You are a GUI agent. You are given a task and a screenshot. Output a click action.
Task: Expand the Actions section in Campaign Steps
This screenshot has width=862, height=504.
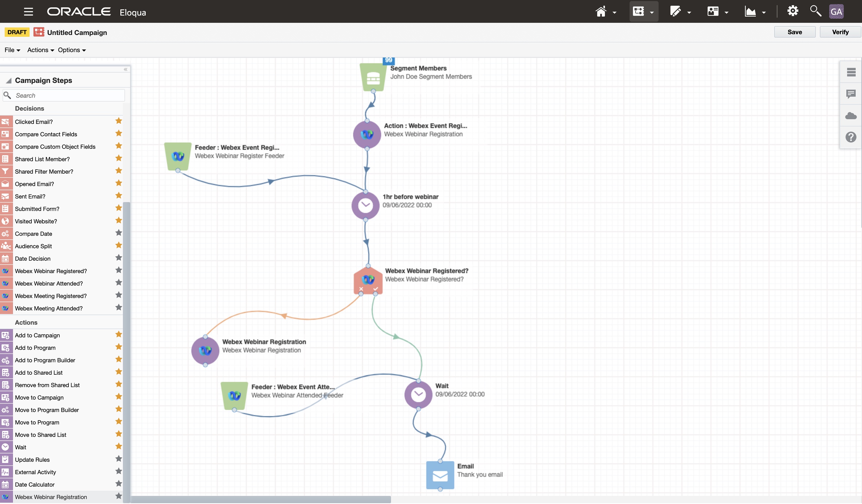(x=26, y=322)
